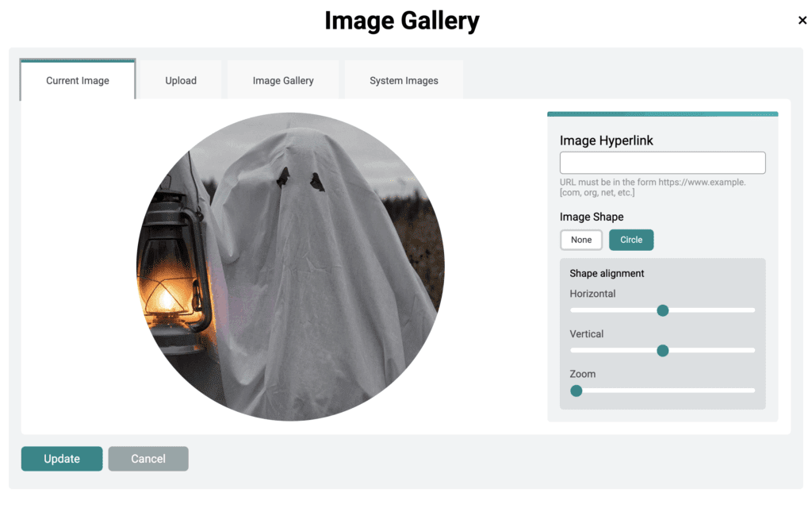Select the Circle image shape option

pos(631,240)
